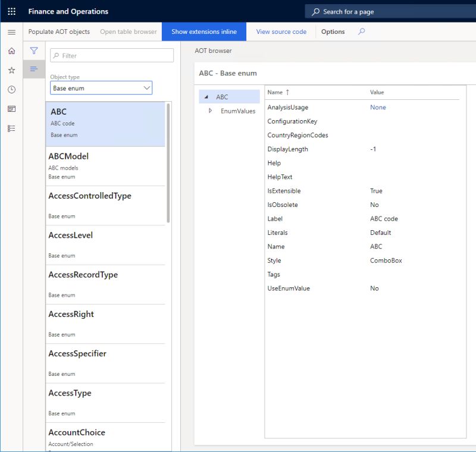This screenshot has height=452, width=476.
Task: Select AccessType list item
Action: tap(105, 403)
